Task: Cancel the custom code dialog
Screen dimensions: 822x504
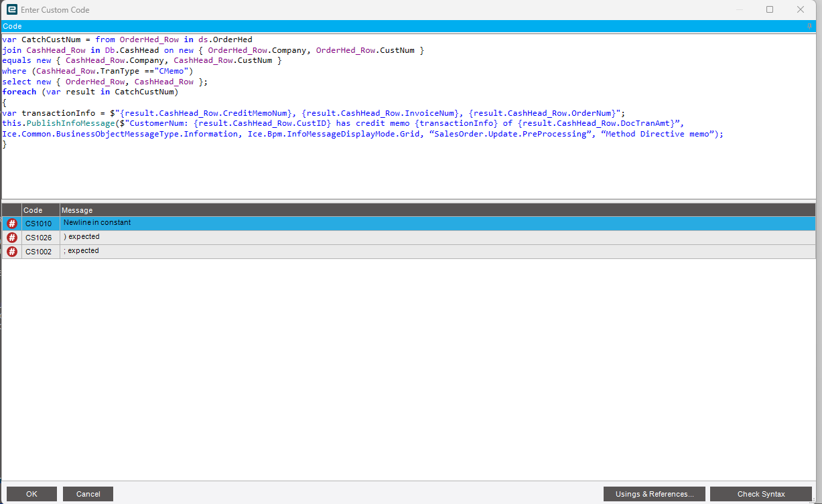Action: 88,493
